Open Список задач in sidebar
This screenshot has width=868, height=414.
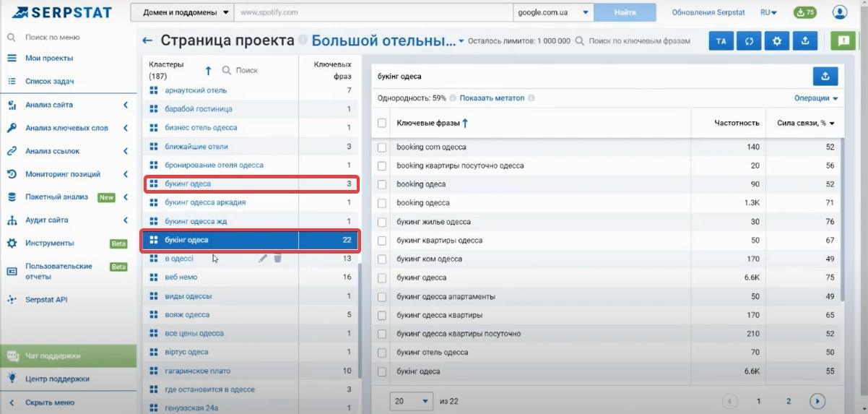coord(50,82)
